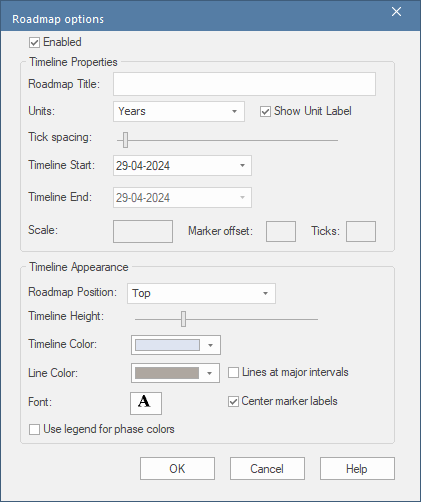Expand the Timeline Start date picker

pyautogui.click(x=242, y=166)
